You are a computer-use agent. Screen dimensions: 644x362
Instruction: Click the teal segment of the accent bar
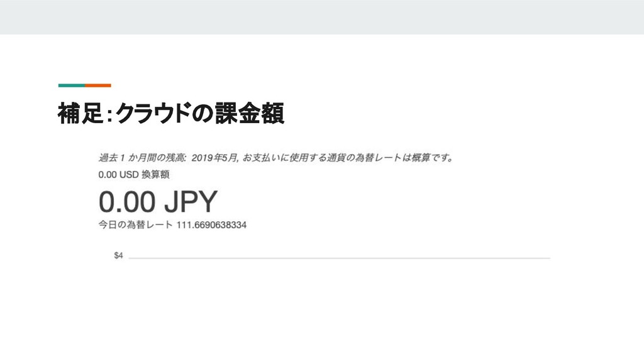click(72, 85)
